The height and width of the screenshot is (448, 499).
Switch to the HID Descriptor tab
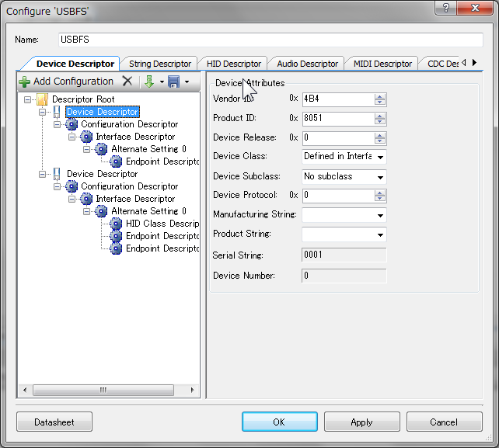coord(234,64)
